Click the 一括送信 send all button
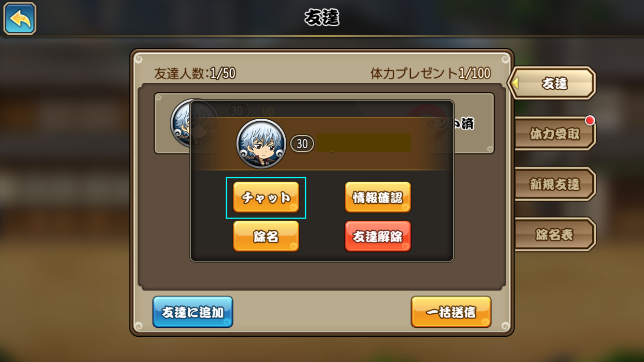The width and height of the screenshot is (644, 362). pyautogui.click(x=451, y=312)
